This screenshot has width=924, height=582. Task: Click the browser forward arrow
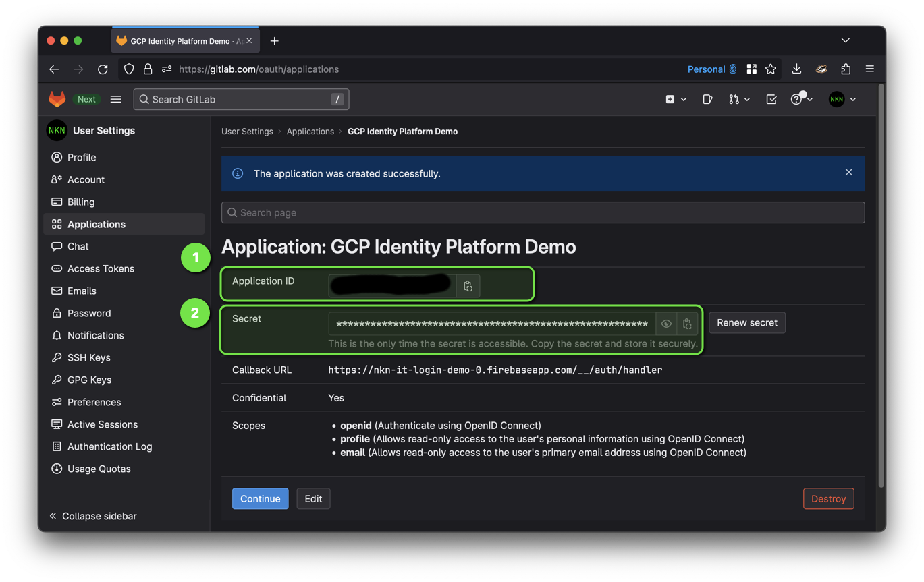coord(78,69)
